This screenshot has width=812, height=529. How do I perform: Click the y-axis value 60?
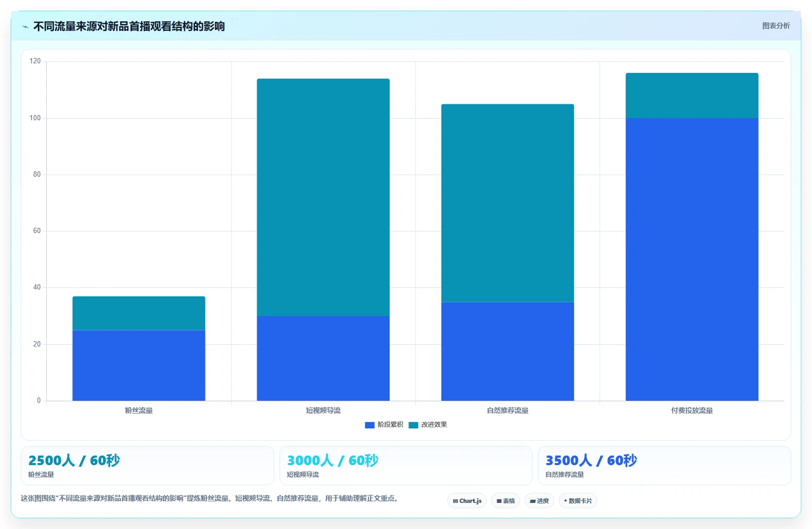pyautogui.click(x=37, y=231)
